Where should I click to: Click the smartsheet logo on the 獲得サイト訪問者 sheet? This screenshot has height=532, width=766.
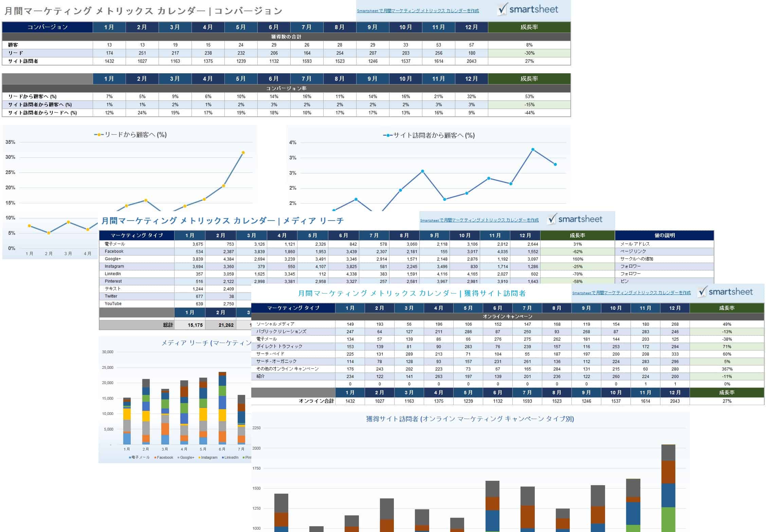[x=726, y=292]
